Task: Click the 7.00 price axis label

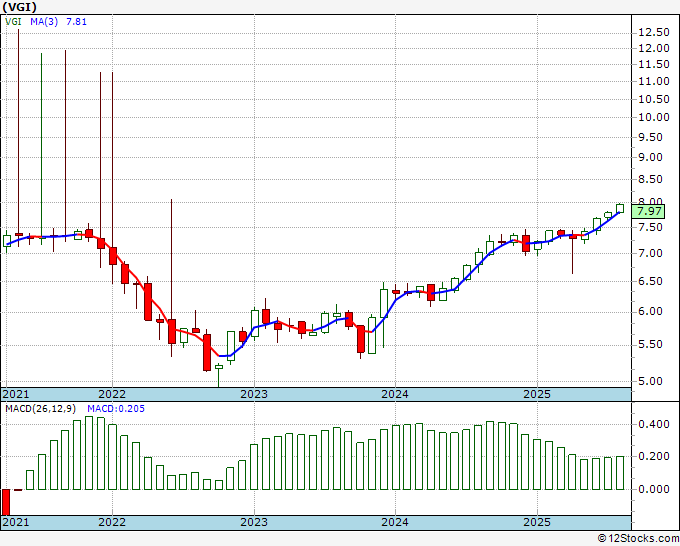Action: pos(651,253)
